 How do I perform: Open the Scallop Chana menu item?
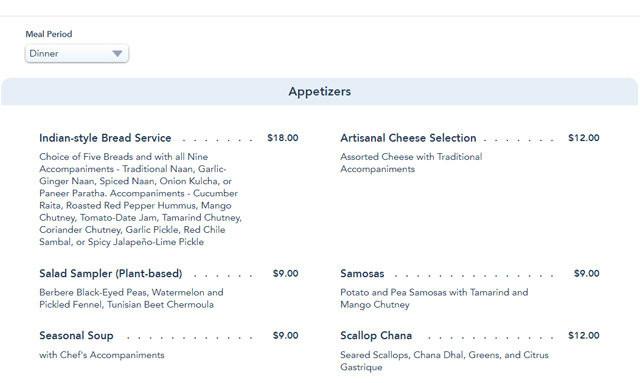[x=376, y=336]
